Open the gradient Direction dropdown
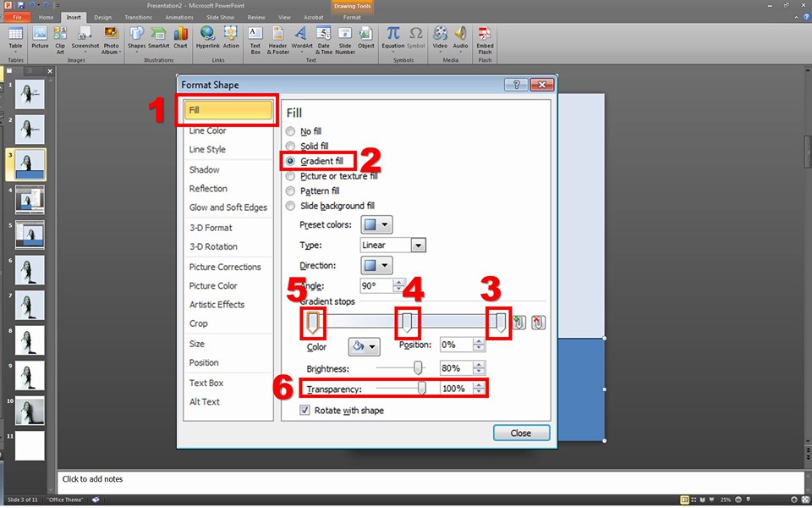812x508 pixels. coord(376,265)
